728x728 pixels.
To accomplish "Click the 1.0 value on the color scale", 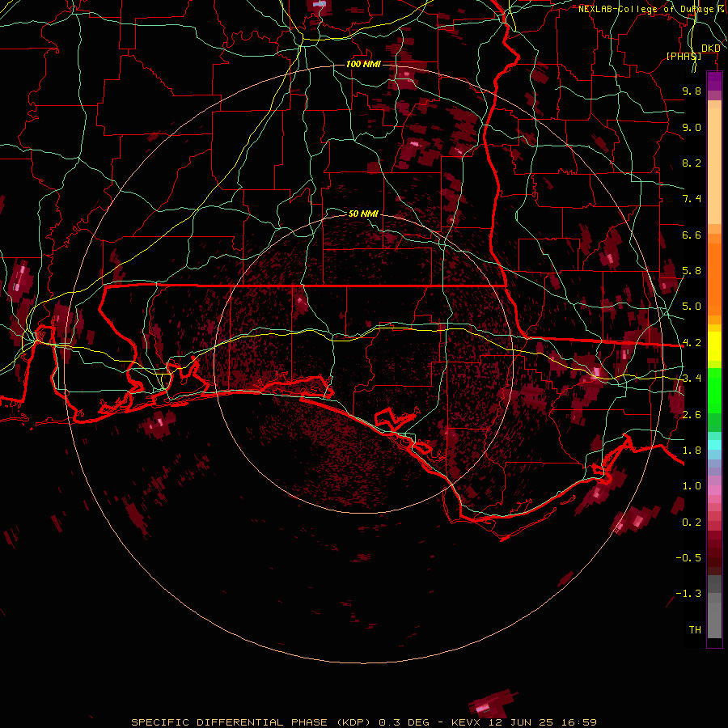I will pos(692,486).
